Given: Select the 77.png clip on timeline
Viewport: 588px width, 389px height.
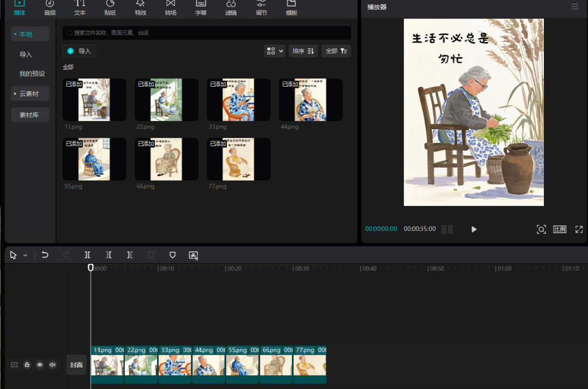Looking at the screenshot, I should tap(310, 364).
